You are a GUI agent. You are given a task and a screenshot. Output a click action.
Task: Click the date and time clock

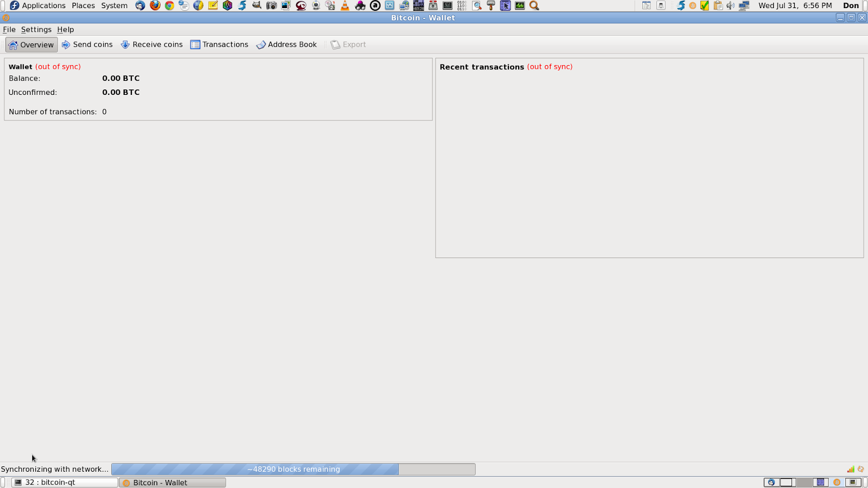[x=795, y=5]
